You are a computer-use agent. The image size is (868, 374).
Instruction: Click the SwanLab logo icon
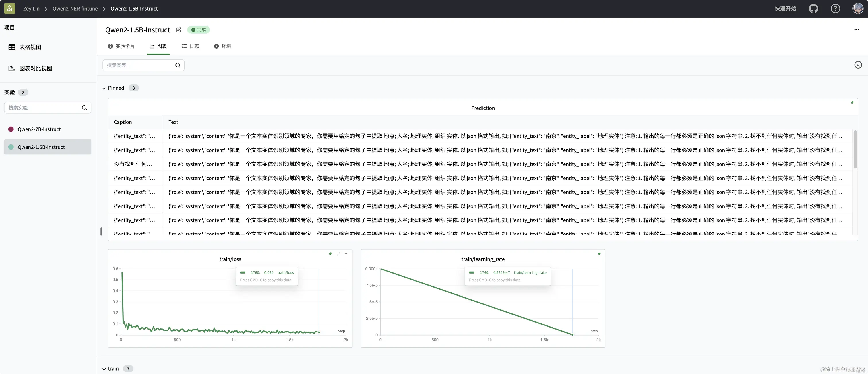coord(9,9)
